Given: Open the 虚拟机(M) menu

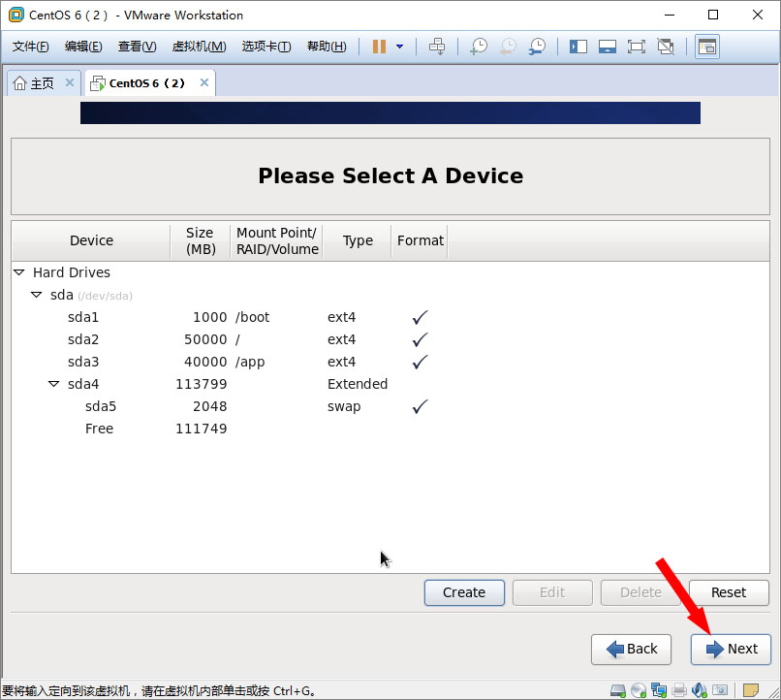Looking at the screenshot, I should 199,47.
